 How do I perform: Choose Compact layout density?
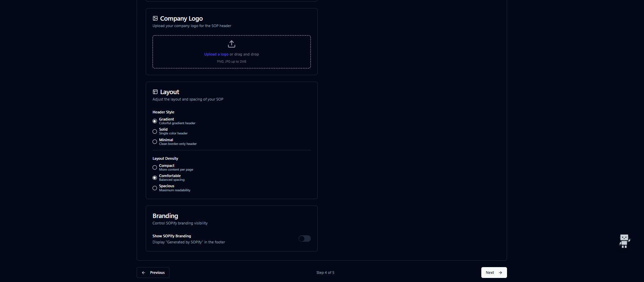(155, 168)
